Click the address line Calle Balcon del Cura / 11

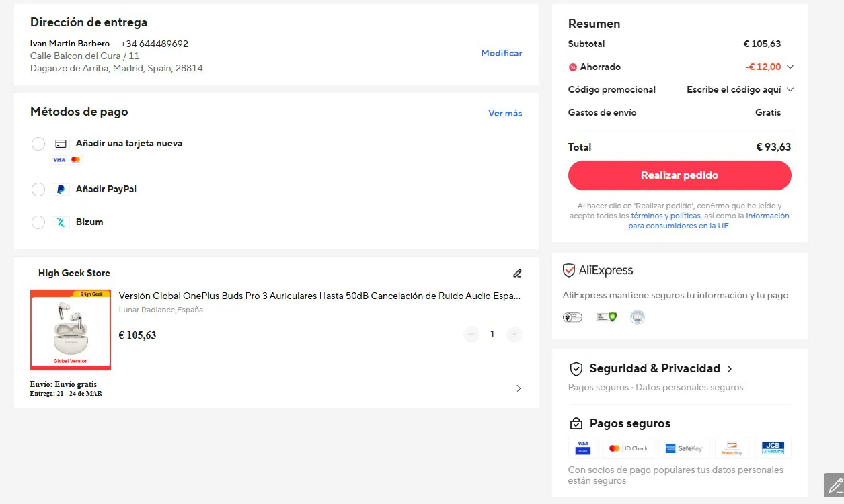coord(85,56)
